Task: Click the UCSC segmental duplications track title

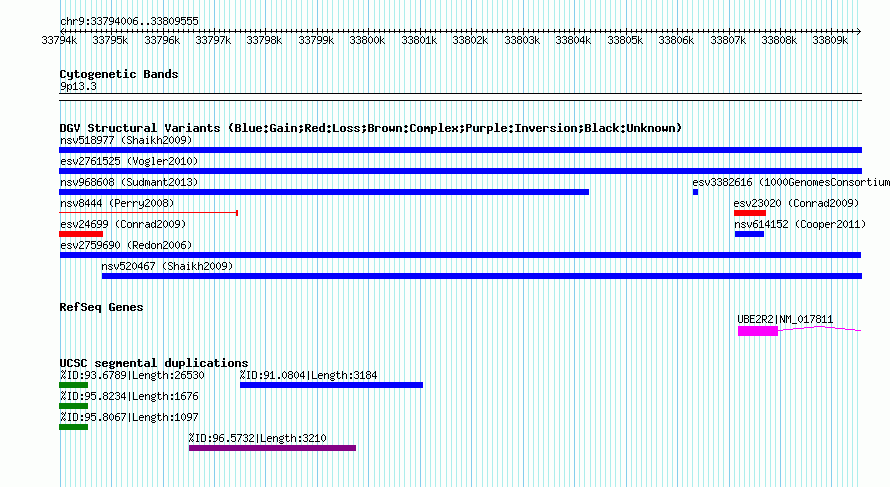Action: (154, 363)
